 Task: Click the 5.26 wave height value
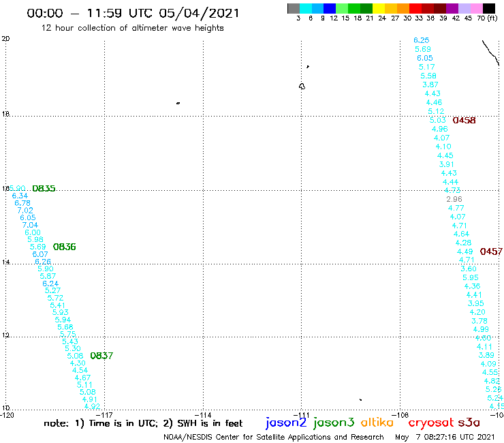493,389
